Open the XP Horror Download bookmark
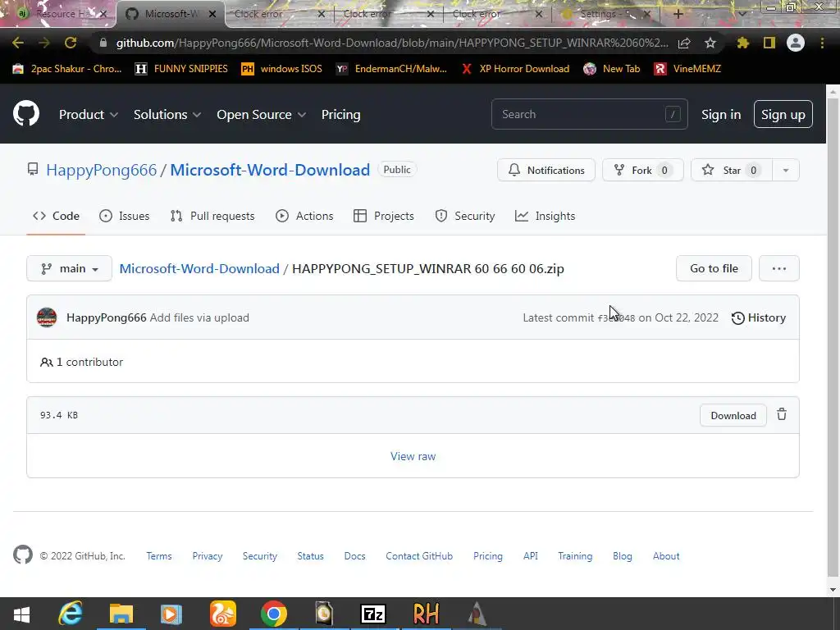 515,69
